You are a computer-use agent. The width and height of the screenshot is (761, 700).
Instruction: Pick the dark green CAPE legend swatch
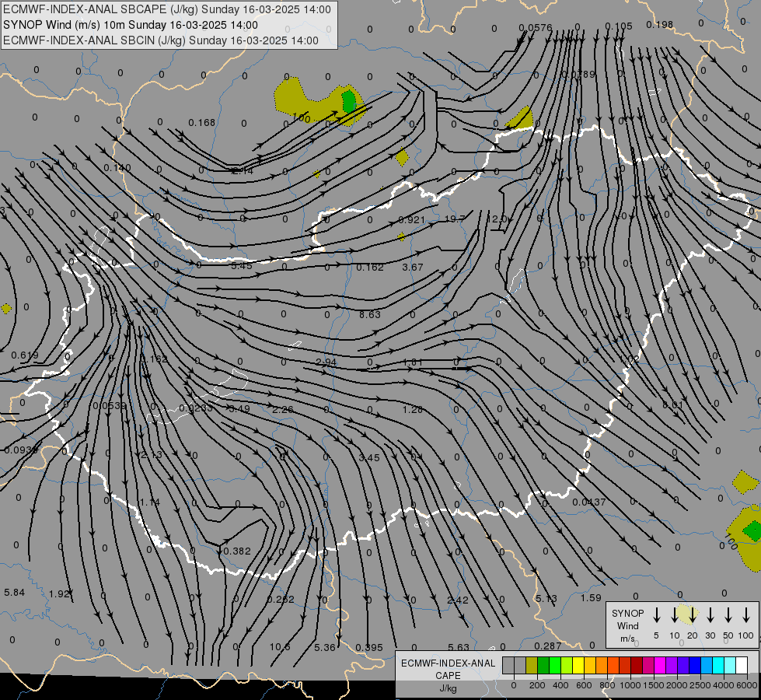coord(543,666)
